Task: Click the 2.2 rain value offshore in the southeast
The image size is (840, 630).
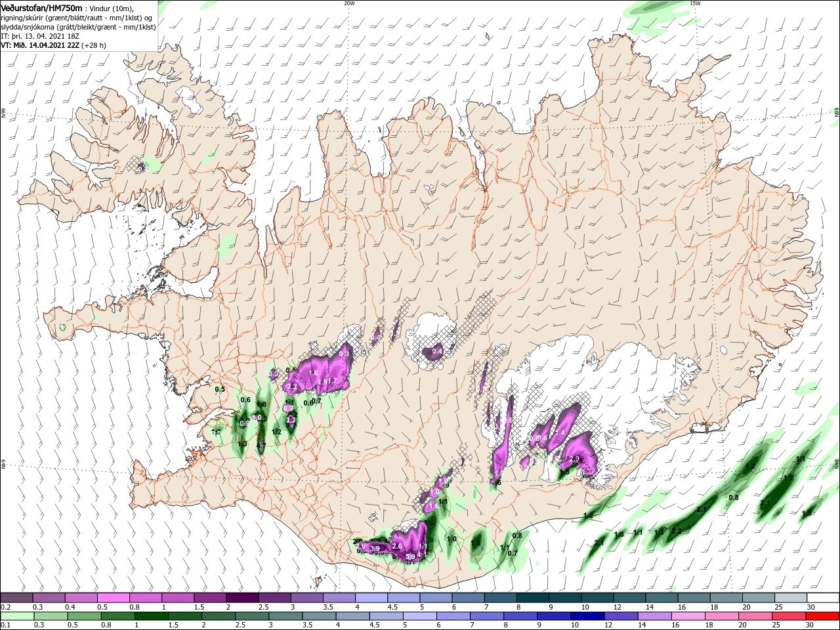Action: point(677,531)
